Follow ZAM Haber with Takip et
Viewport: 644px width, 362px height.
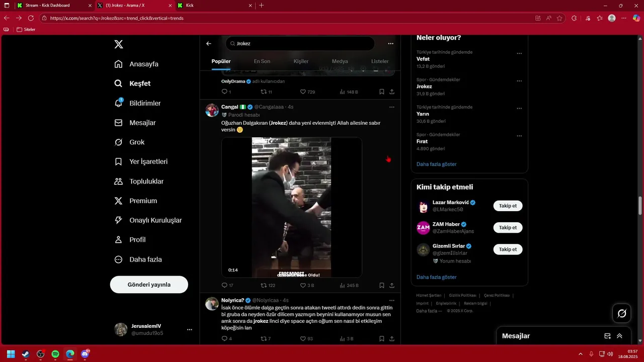(x=508, y=227)
